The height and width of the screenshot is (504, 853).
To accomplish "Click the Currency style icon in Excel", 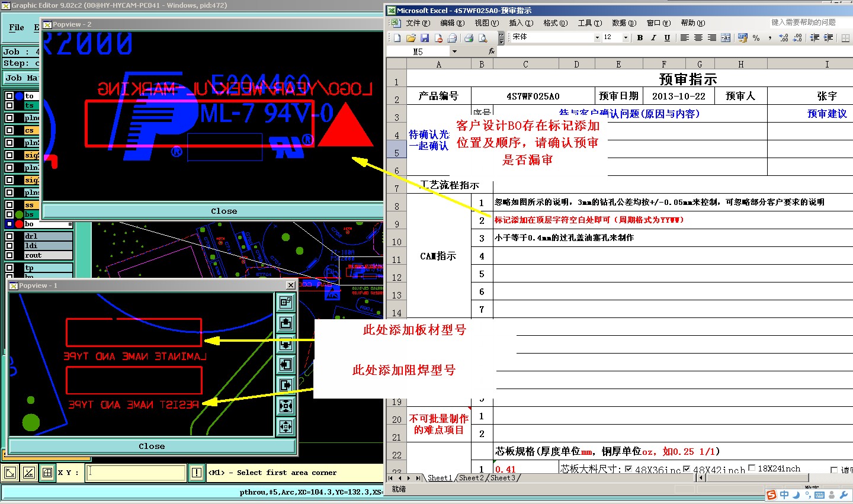I will pos(742,38).
